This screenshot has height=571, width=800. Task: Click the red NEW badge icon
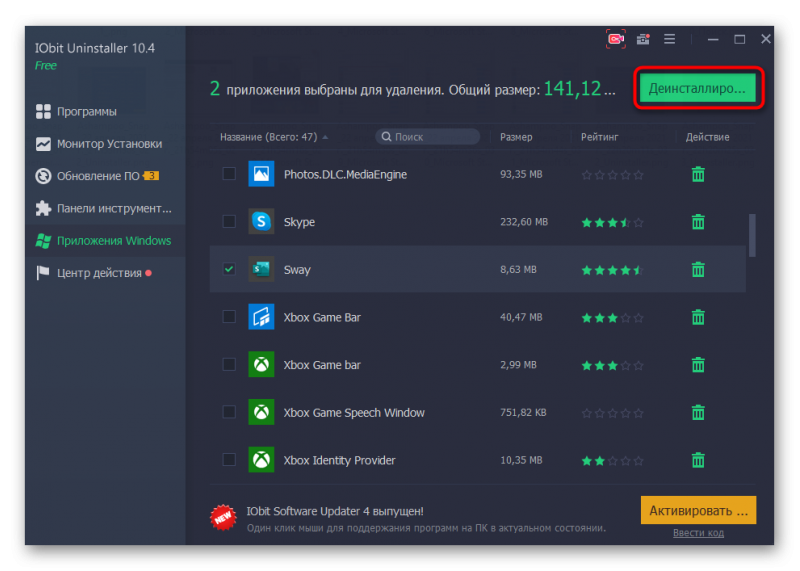coord(223,517)
